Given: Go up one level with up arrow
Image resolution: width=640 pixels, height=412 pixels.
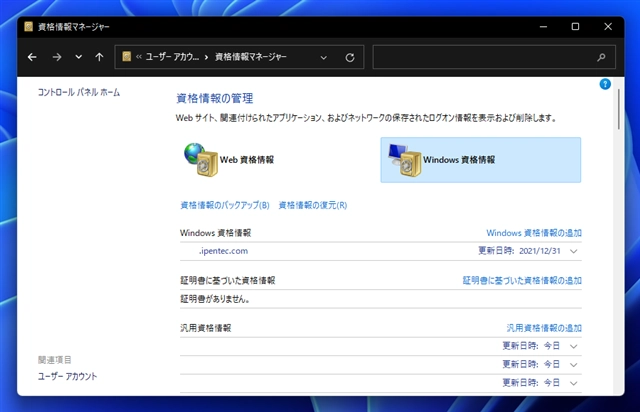Looking at the screenshot, I should 99,57.
